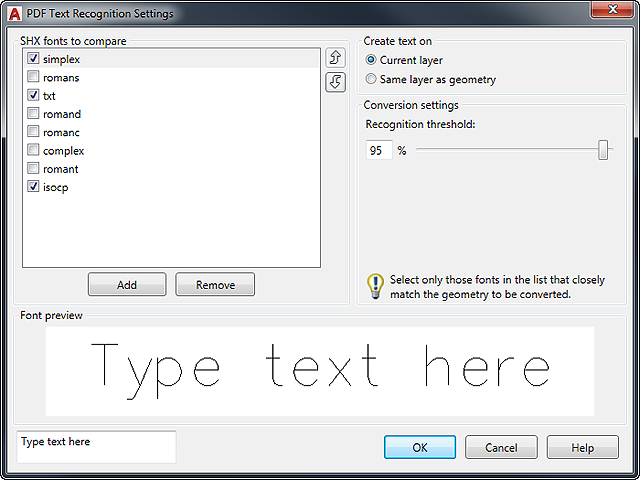Select the romanc font name

[x=61, y=133]
